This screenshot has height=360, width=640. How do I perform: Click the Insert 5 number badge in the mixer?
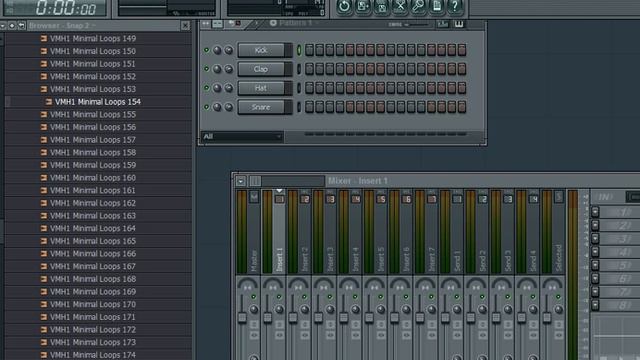coord(381,199)
